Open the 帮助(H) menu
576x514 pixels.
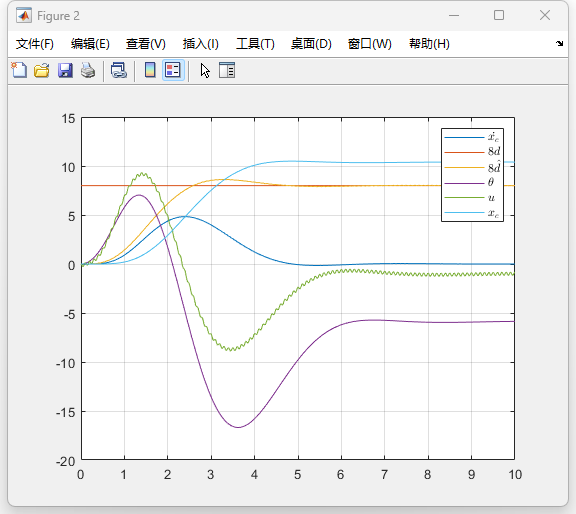[429, 44]
